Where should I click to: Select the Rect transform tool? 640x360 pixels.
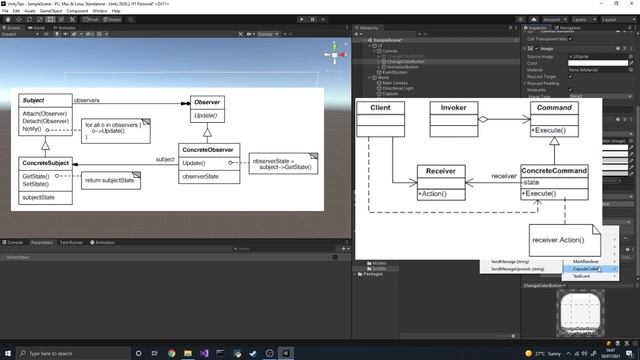pyautogui.click(x=51, y=20)
